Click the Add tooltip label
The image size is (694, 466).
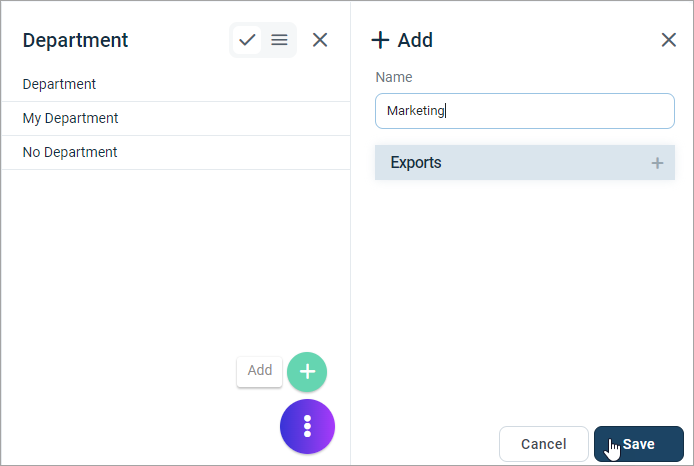259,371
